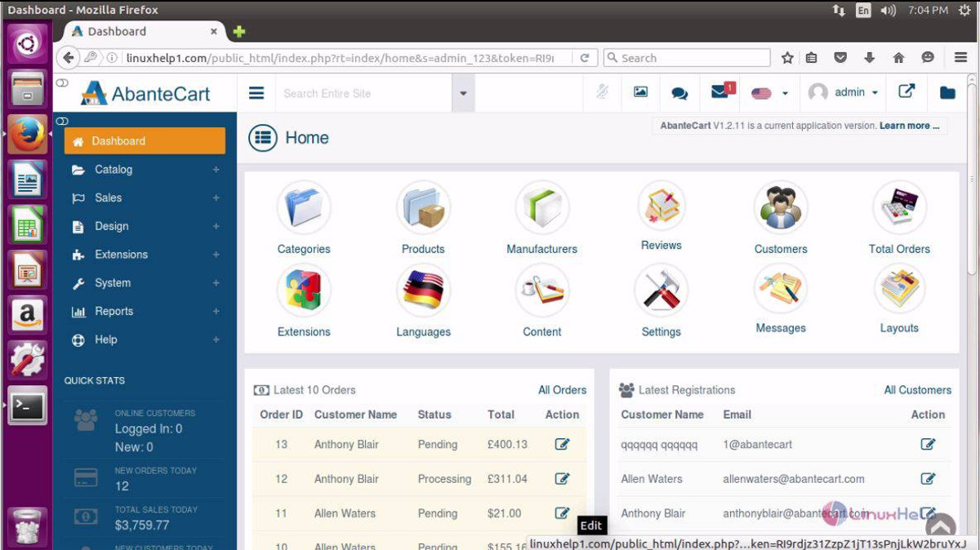Open the All Orders link
The height and width of the screenshot is (550, 980).
tap(562, 390)
